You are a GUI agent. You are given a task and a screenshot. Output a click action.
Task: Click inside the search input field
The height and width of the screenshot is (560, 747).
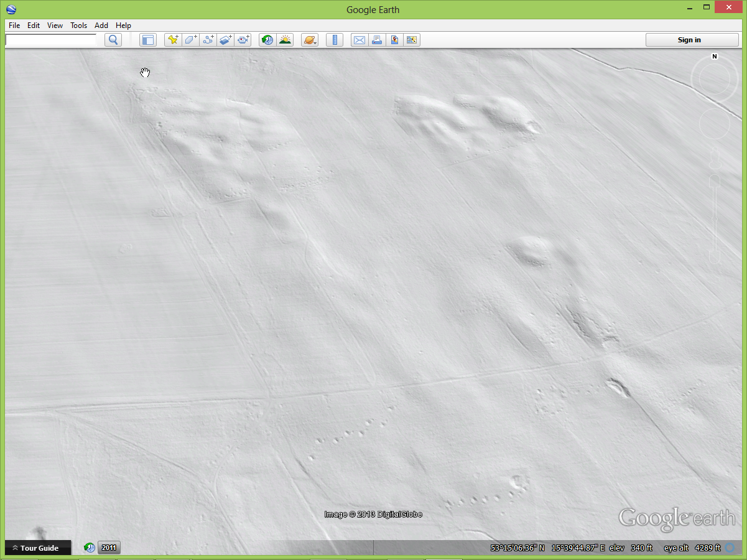click(x=51, y=40)
